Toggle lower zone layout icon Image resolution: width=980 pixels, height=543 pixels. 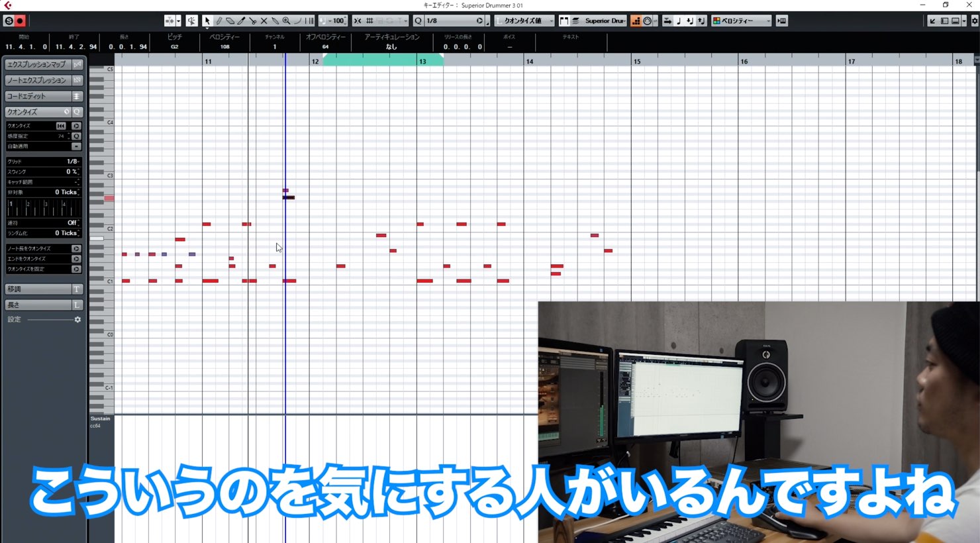pyautogui.click(x=955, y=21)
